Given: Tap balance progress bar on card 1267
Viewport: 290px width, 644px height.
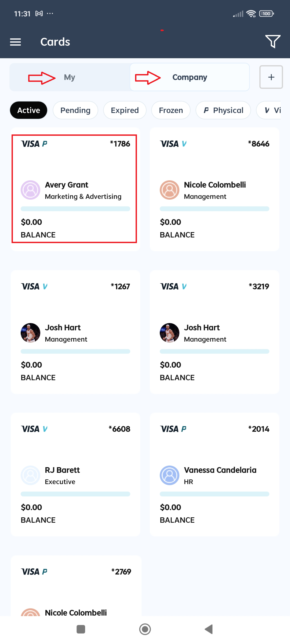Looking at the screenshot, I should pos(75,351).
